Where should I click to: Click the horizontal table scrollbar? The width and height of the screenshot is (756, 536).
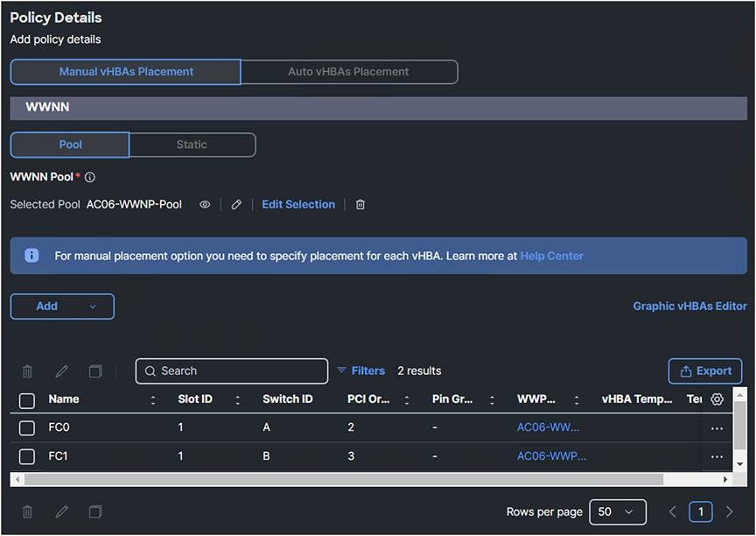(x=344, y=480)
